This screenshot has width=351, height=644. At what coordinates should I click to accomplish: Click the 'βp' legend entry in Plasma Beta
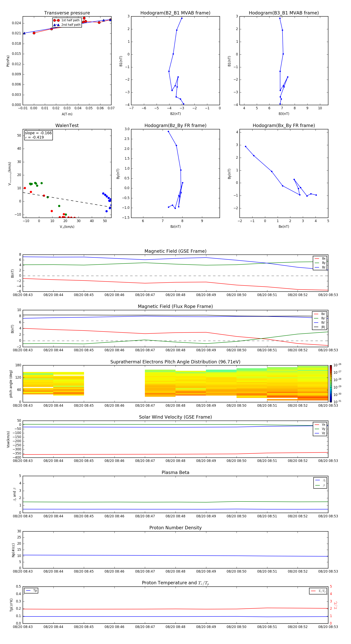click(x=320, y=480)
